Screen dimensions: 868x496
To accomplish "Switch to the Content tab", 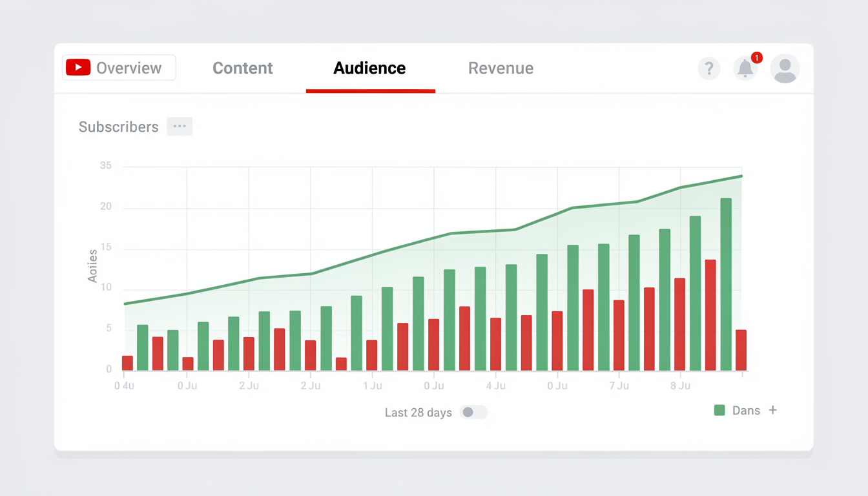I will [x=243, y=68].
